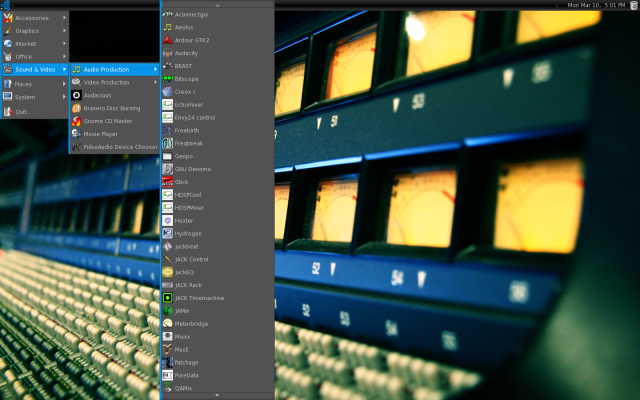The width and height of the screenshot is (640, 400).
Task: Start PureData from the list
Action: click(187, 375)
